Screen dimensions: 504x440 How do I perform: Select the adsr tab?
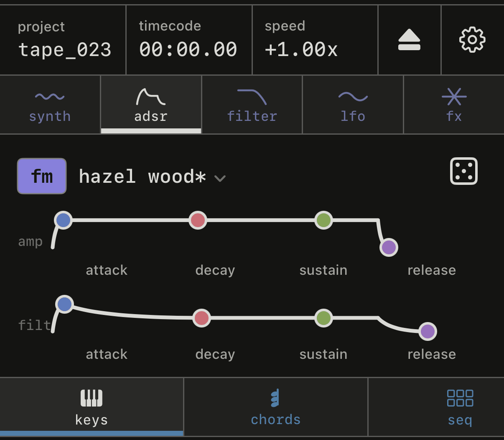tap(151, 105)
